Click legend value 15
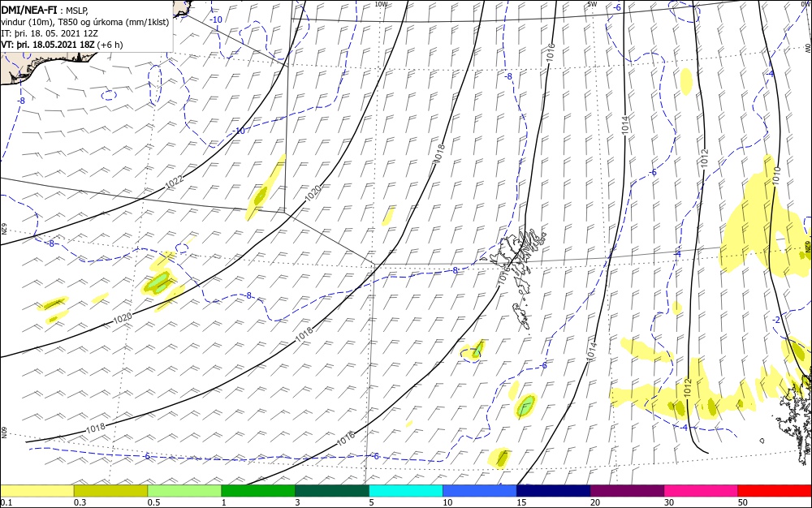812x508 pixels. point(521,502)
